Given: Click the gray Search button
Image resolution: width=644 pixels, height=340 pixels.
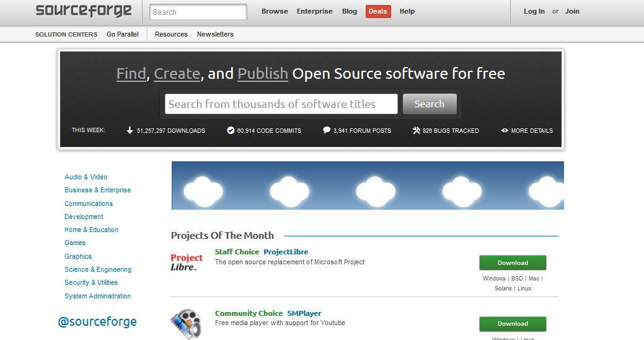Looking at the screenshot, I should (429, 104).
